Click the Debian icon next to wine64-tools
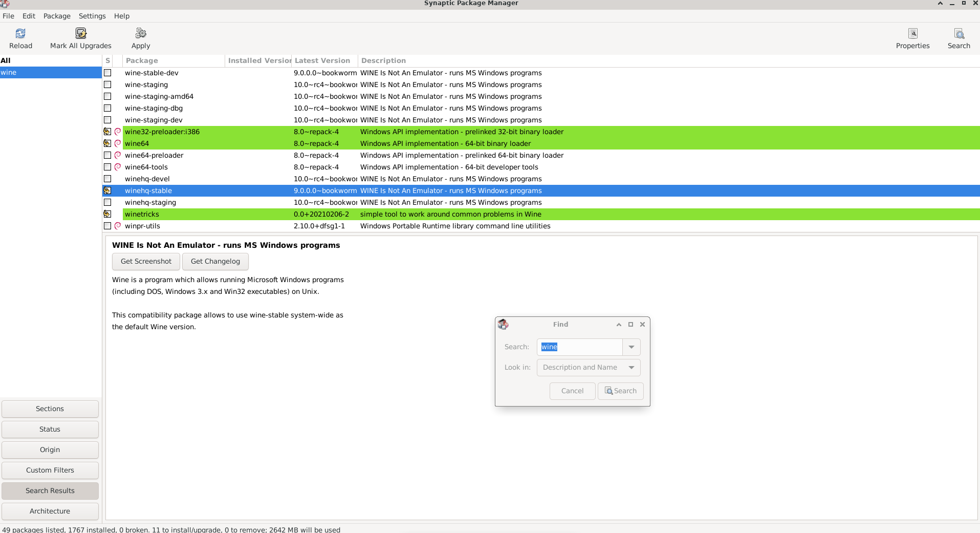980x533 pixels. point(118,167)
